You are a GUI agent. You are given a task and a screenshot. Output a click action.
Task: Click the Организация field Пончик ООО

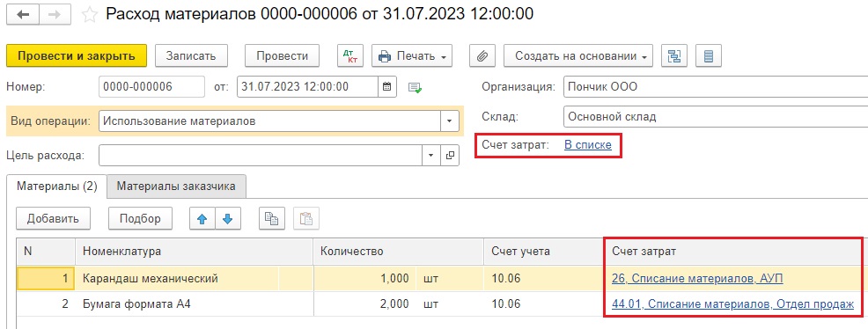point(715,87)
